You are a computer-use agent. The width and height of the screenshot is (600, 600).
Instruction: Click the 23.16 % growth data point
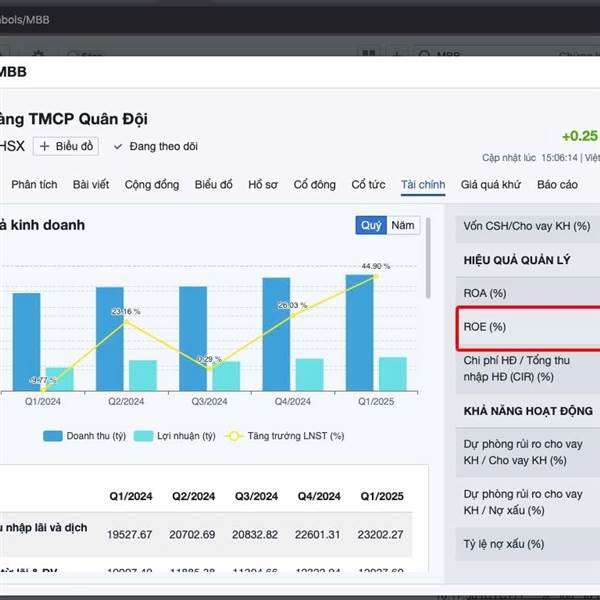coord(126,322)
